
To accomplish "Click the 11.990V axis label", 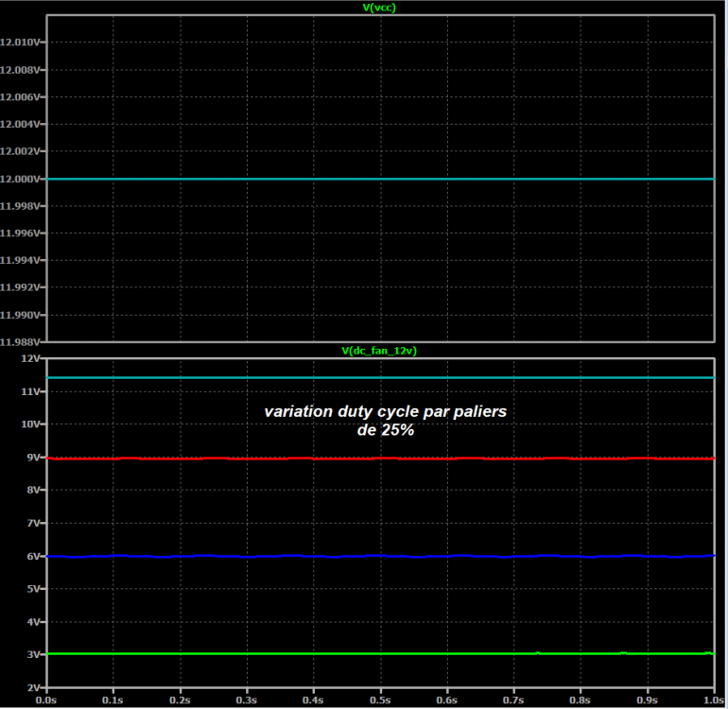I will (20, 315).
